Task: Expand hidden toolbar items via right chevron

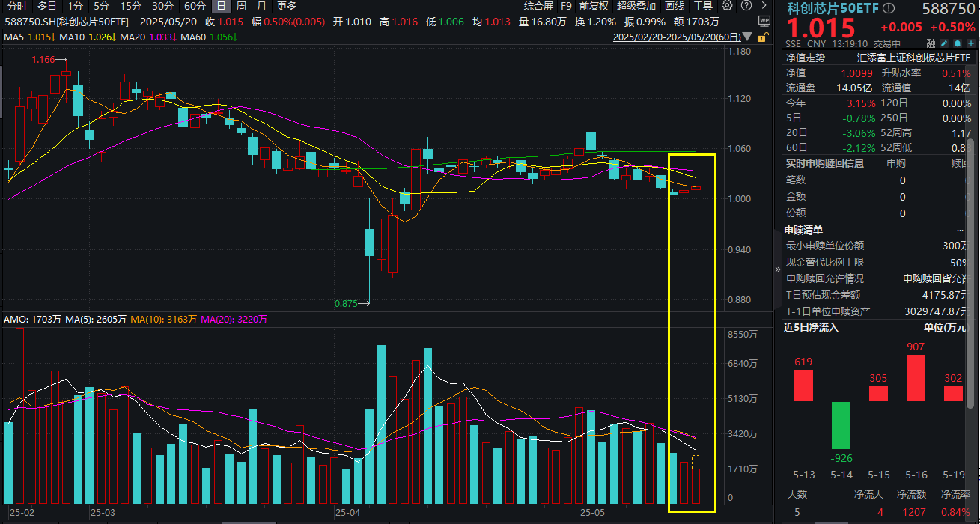Action: point(764,7)
